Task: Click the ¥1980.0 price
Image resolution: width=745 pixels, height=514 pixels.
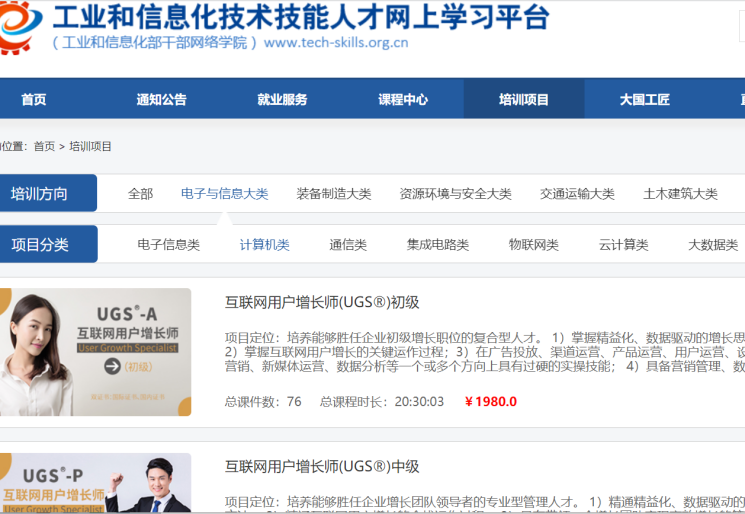Action: click(x=491, y=402)
